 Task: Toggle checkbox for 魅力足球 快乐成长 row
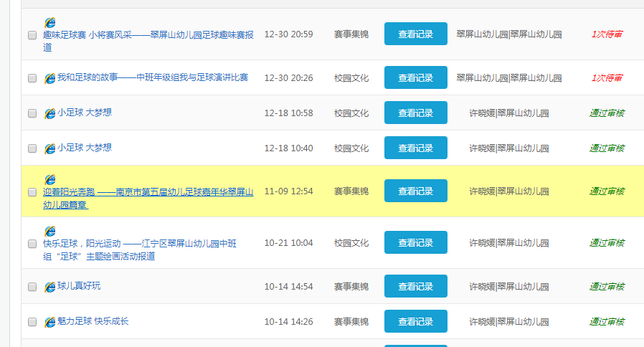(x=32, y=322)
